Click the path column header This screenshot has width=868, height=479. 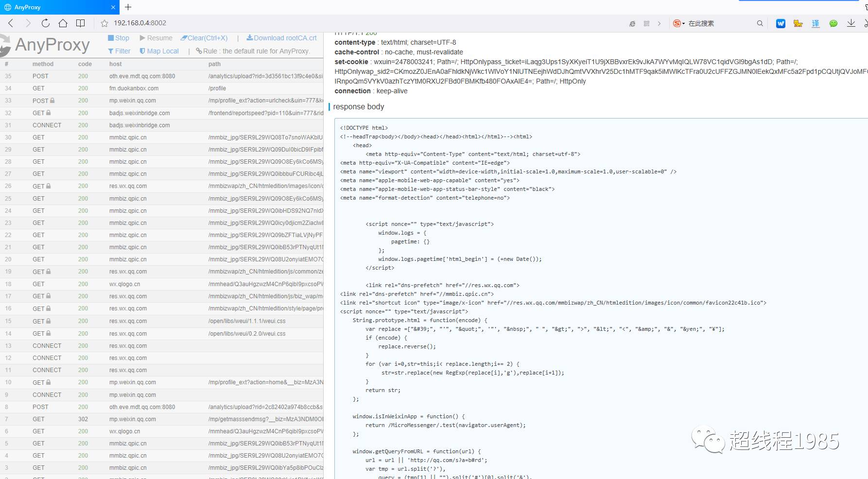coord(214,64)
